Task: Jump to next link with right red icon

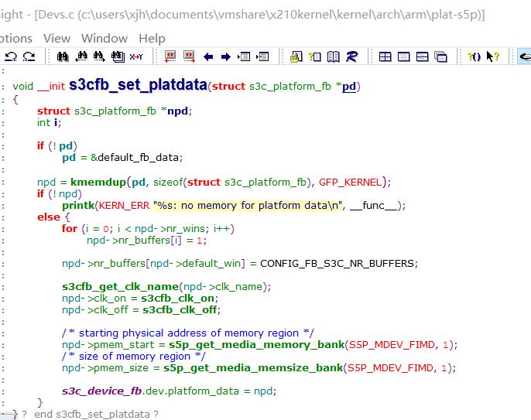Action: tap(189, 56)
